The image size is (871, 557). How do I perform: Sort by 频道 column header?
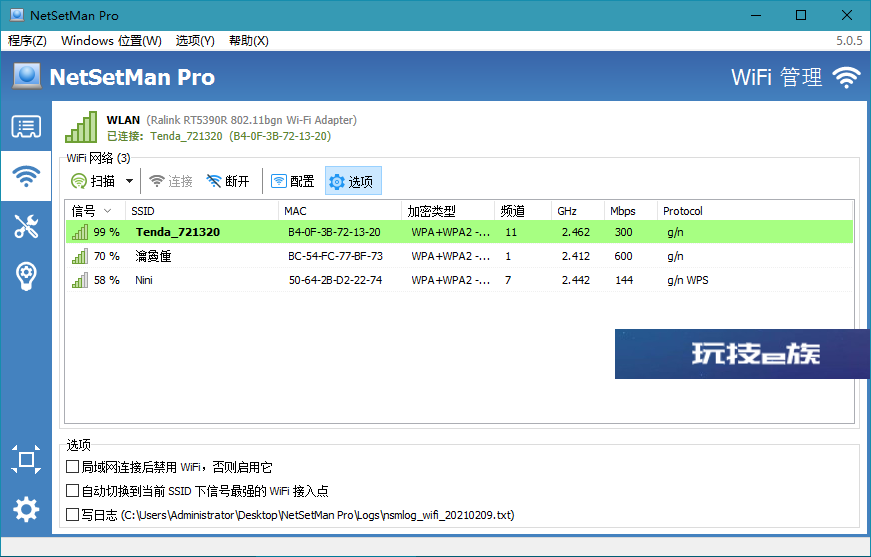pyautogui.click(x=523, y=211)
